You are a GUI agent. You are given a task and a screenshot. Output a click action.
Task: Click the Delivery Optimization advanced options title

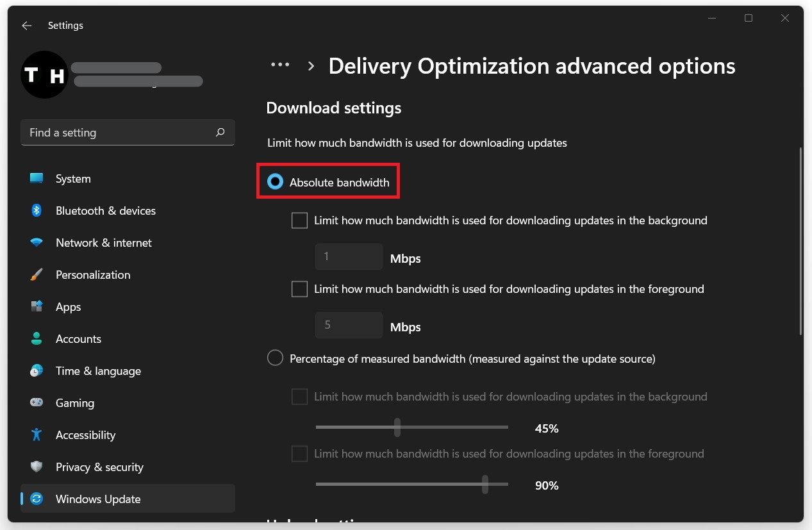coord(532,66)
